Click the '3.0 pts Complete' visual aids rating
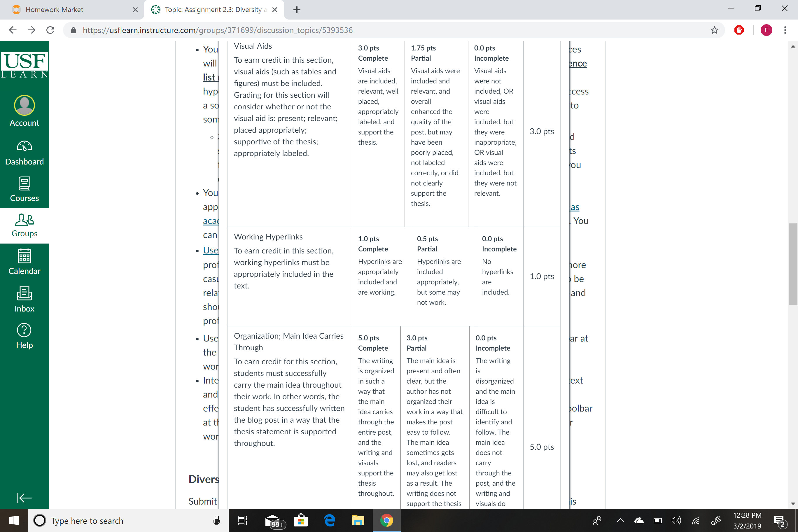798x532 pixels. tap(378, 134)
